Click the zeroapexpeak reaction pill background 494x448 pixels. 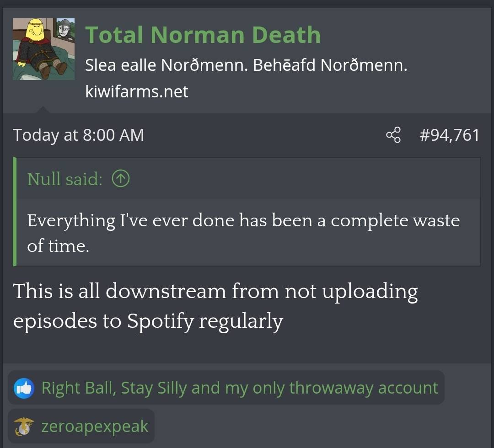pyautogui.click(x=81, y=426)
